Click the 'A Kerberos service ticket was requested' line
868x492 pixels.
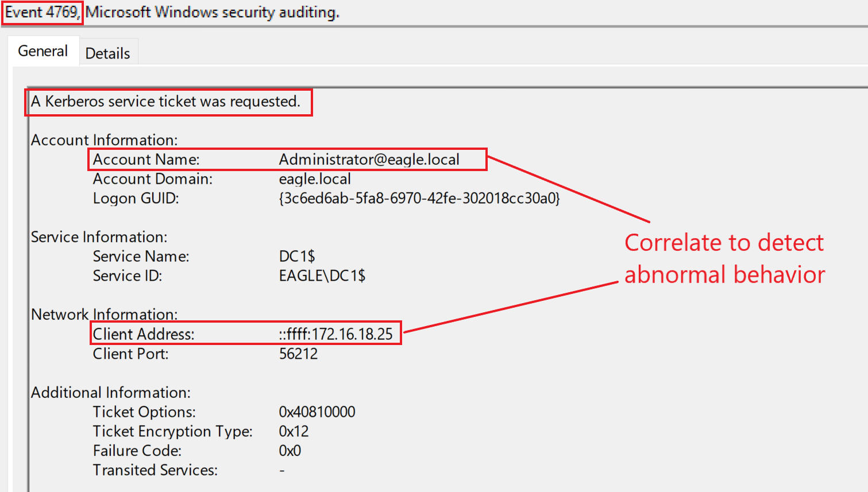pyautogui.click(x=165, y=102)
